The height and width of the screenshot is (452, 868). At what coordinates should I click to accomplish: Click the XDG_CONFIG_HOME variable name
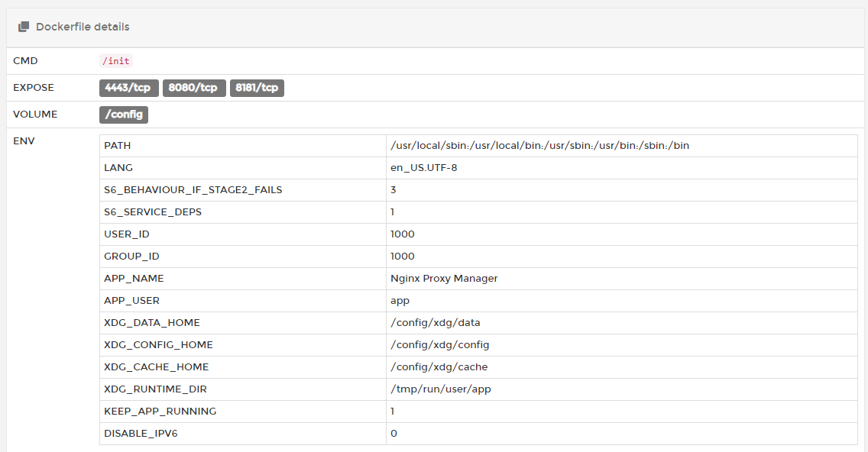(158, 344)
